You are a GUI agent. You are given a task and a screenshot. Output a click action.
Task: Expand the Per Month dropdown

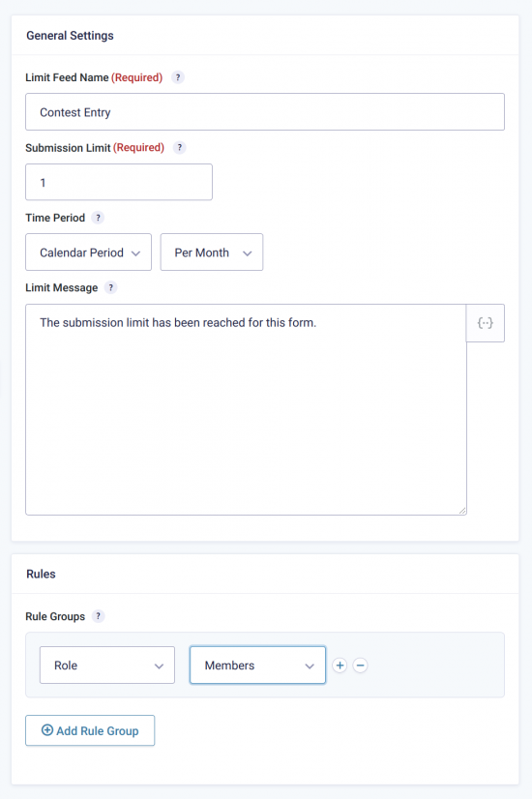pyautogui.click(x=212, y=252)
